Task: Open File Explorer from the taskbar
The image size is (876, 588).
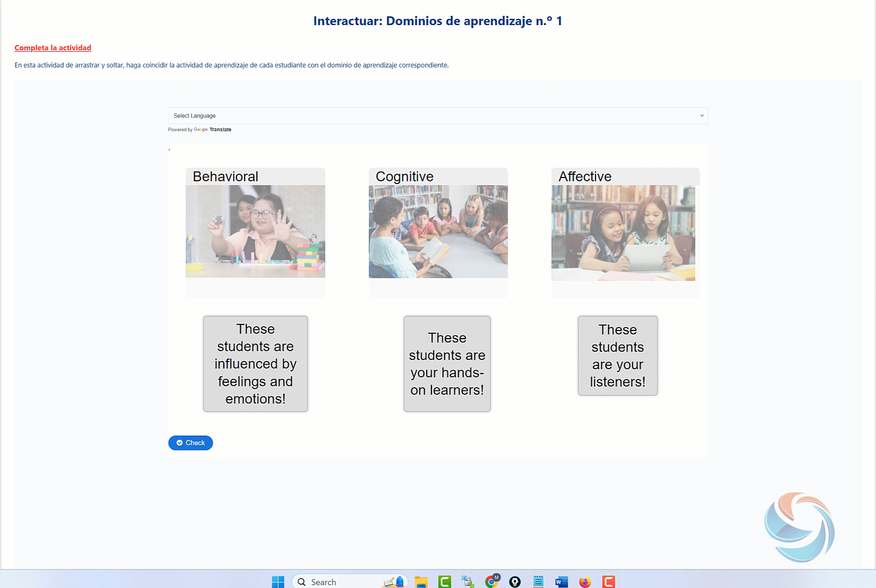Action: 421,581
